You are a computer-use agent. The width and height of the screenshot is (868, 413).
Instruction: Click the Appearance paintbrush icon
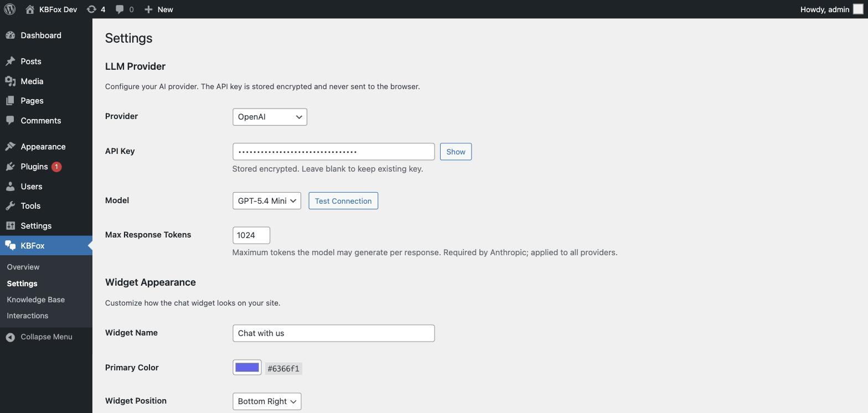[11, 147]
